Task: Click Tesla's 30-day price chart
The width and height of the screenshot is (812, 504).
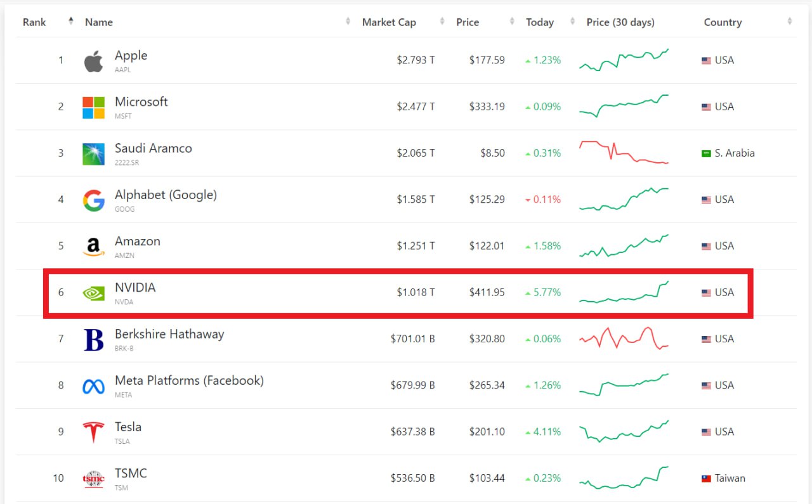Action: (x=624, y=431)
